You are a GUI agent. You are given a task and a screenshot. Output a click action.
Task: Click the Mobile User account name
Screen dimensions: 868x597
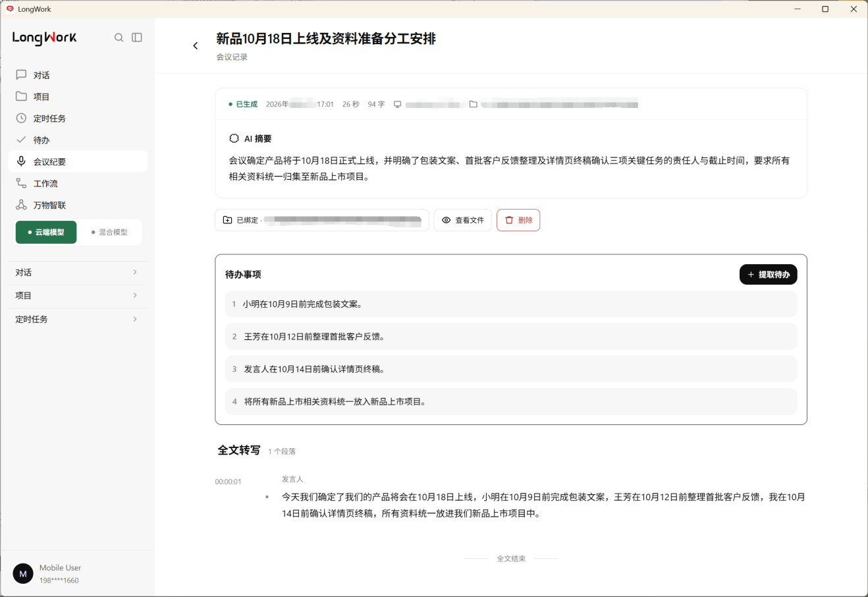click(x=60, y=567)
